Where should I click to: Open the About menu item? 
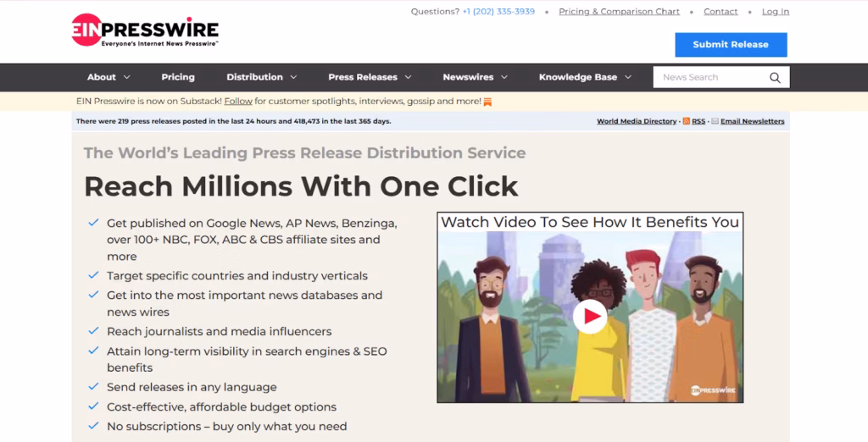point(102,77)
